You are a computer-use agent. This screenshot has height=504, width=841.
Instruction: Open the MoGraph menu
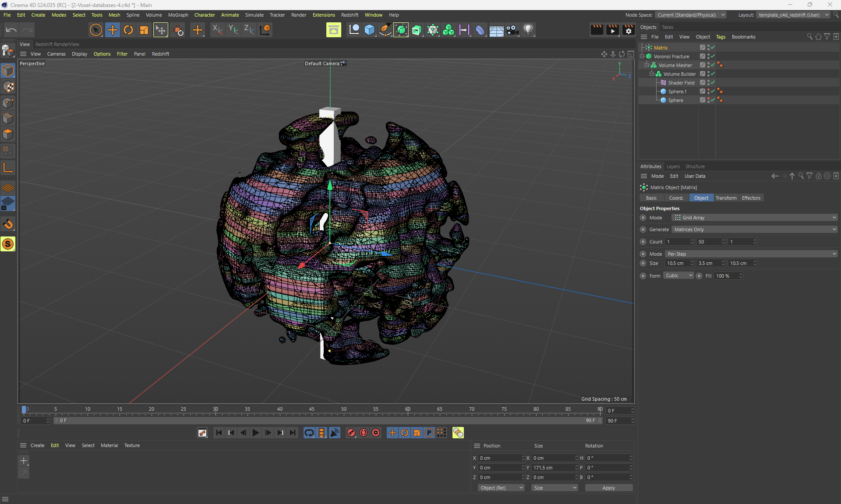pos(178,15)
